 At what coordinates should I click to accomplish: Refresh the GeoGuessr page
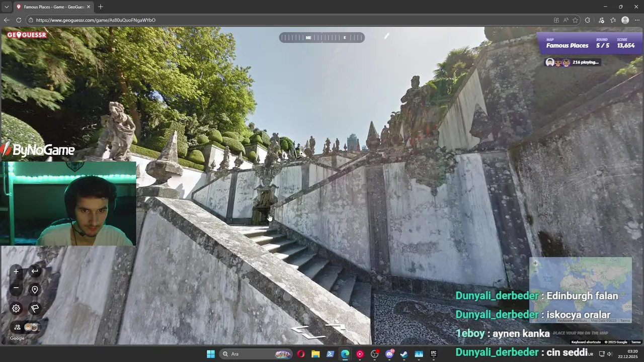[19, 20]
